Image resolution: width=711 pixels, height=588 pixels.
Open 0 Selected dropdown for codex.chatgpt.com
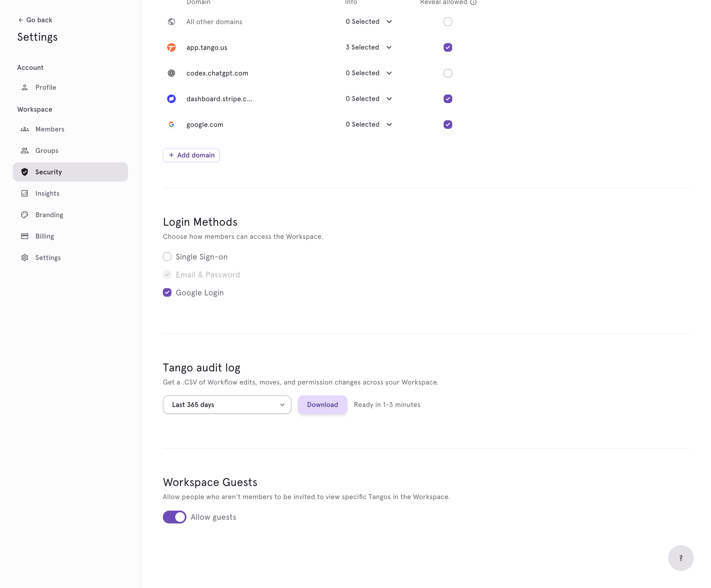click(369, 73)
